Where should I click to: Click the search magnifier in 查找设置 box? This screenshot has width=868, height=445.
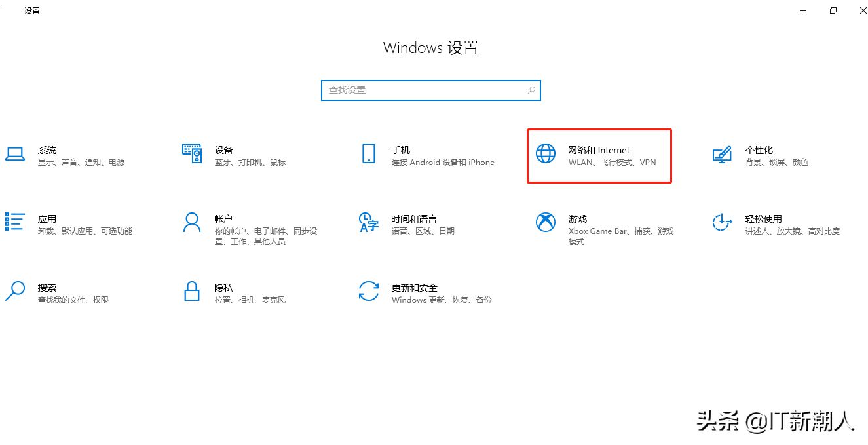[531, 90]
